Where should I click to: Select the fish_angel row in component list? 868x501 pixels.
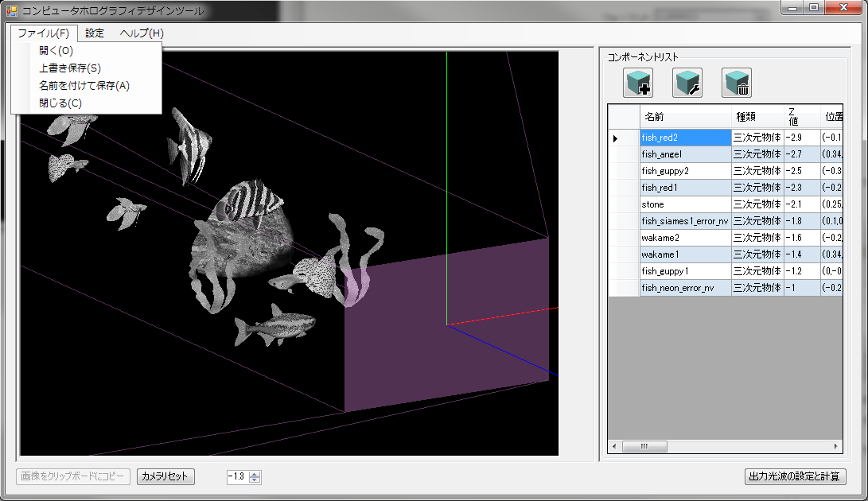(684, 154)
